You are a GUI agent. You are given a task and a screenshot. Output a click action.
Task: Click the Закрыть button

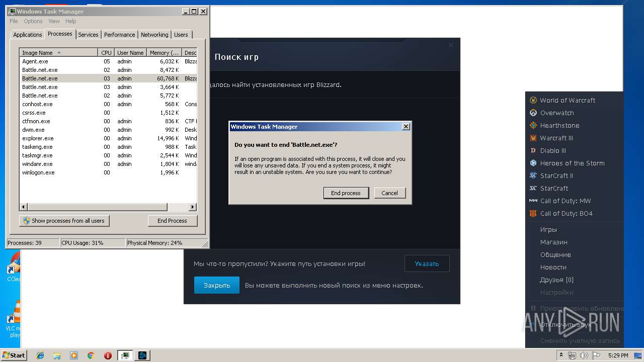tap(217, 285)
